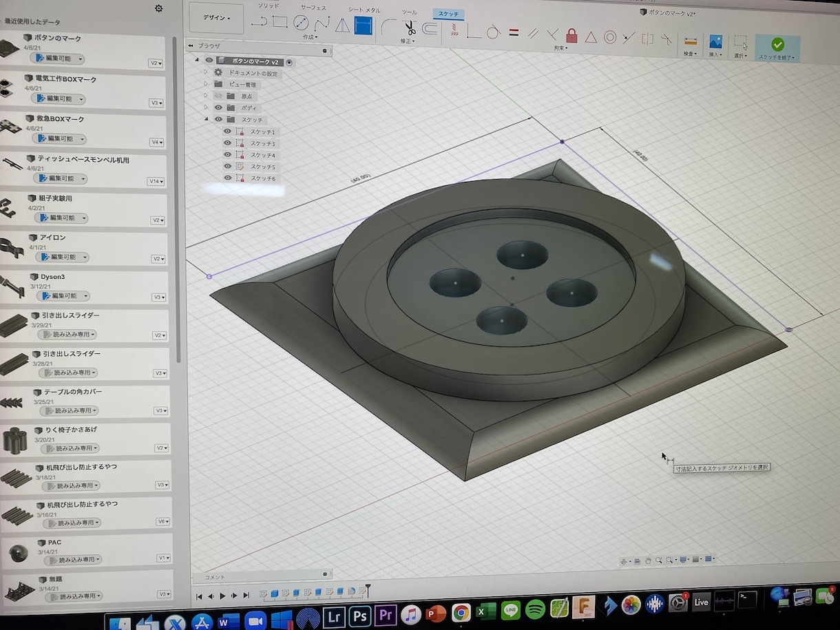Open Spotify from the Dock

[535, 610]
